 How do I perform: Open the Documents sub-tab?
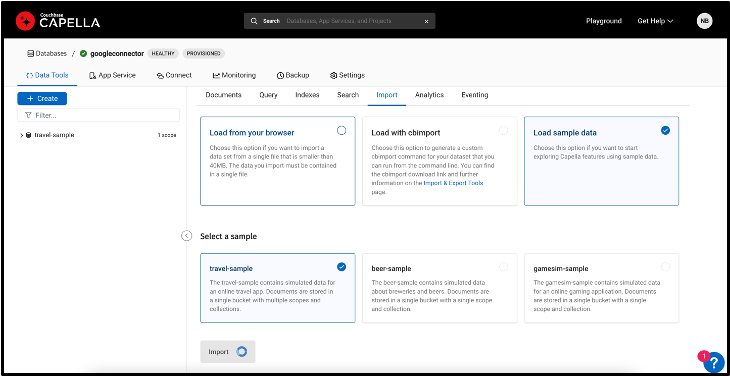(x=223, y=95)
